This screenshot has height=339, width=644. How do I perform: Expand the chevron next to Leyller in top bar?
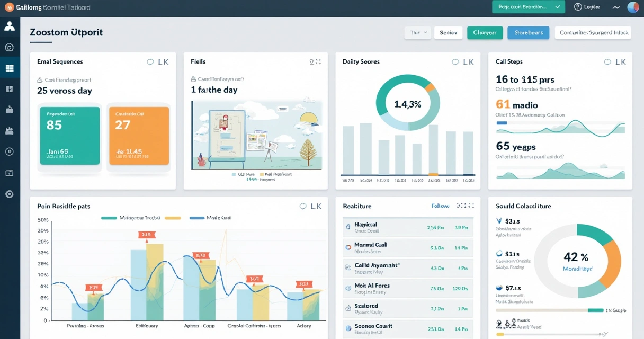616,7
